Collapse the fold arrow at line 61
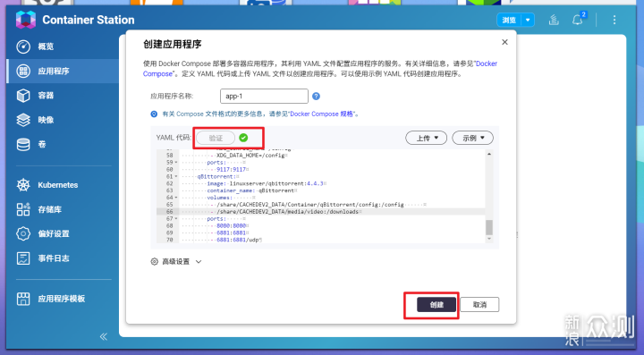The width and height of the screenshot is (644, 355). (176, 176)
